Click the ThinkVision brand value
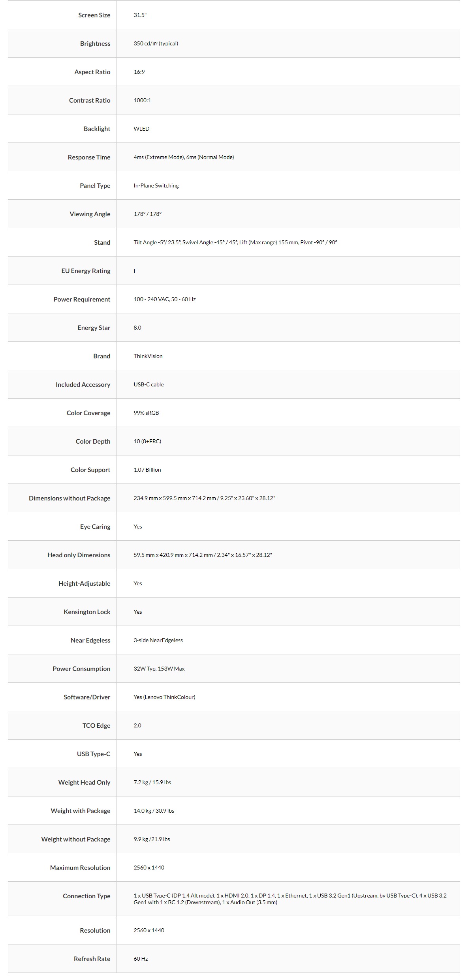Screen dimensions: 468x980 tap(148, 356)
